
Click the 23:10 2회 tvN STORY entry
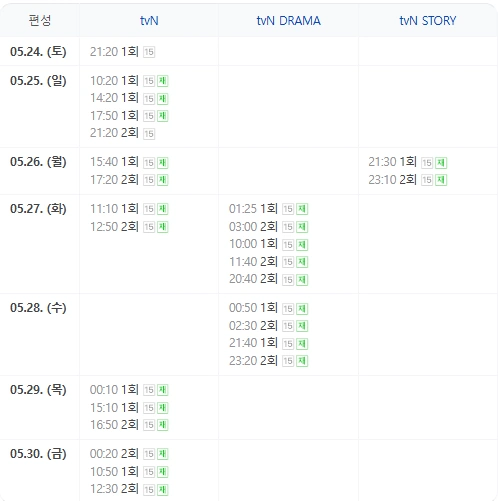[392, 180]
